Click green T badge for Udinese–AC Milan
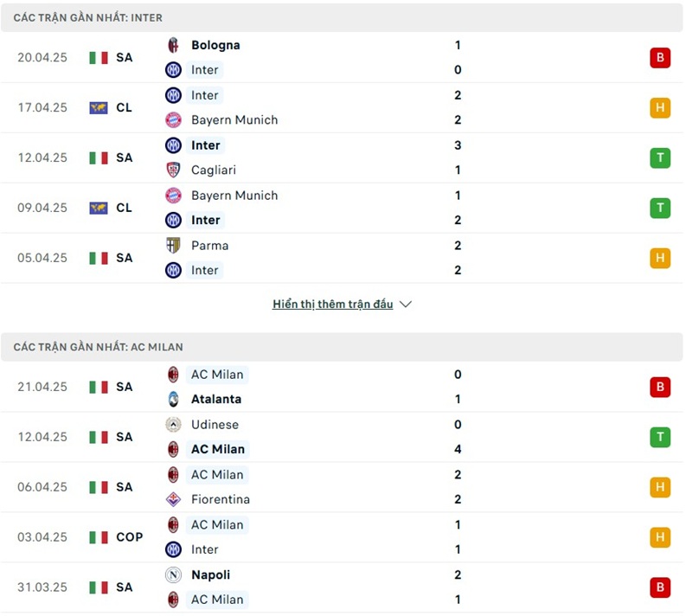The height and width of the screenshot is (616, 692). [x=660, y=437]
